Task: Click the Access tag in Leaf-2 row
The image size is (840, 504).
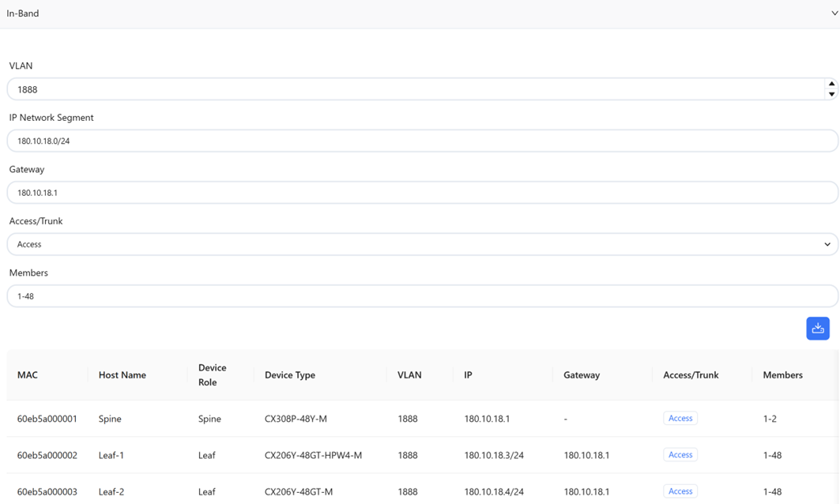Action: tap(680, 491)
